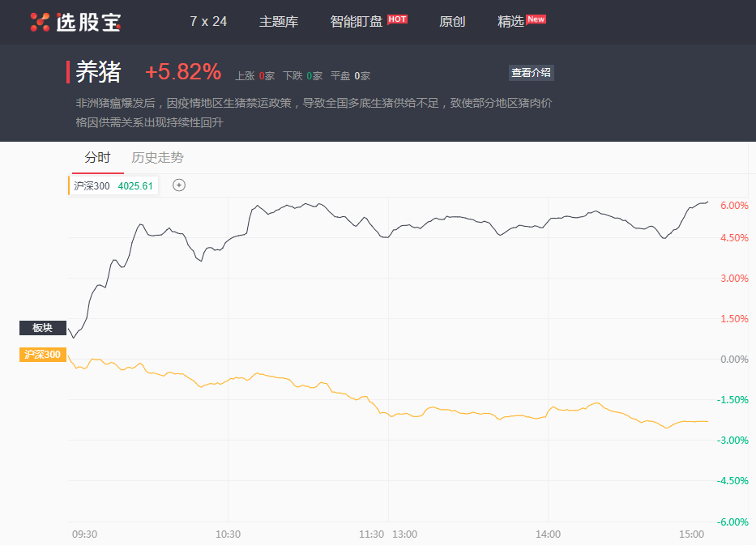Click the HOT badge beside 智能盯盘
This screenshot has height=545, width=756.
point(397,19)
